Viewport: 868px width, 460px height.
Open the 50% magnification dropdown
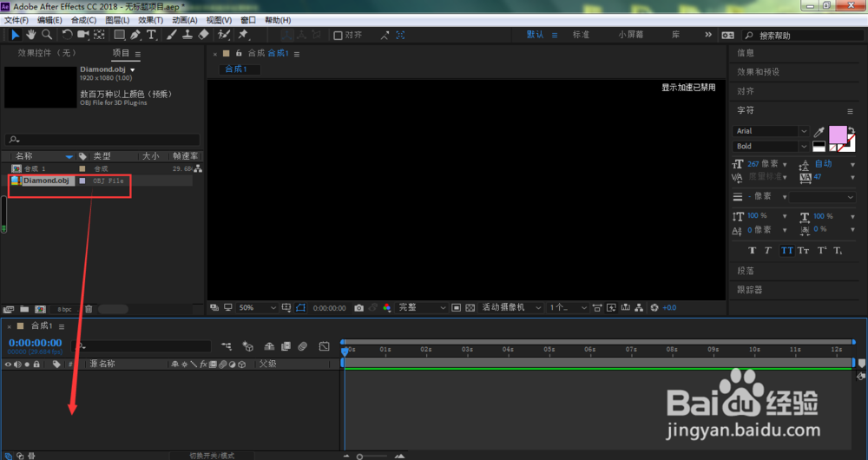coord(258,308)
